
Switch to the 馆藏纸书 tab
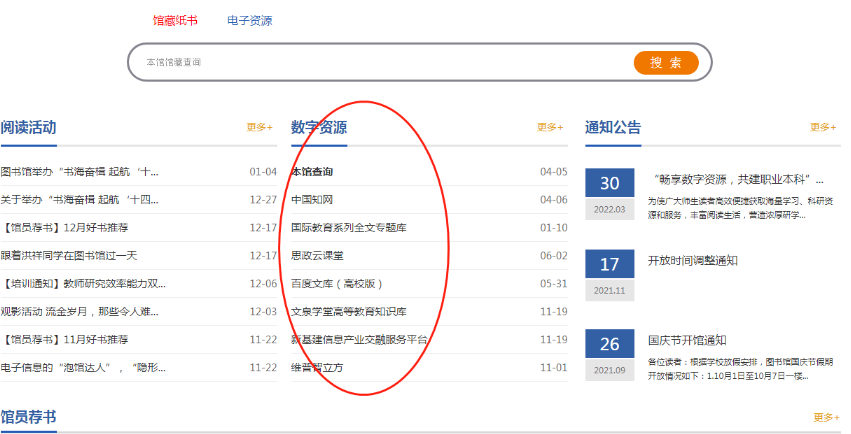point(175,20)
